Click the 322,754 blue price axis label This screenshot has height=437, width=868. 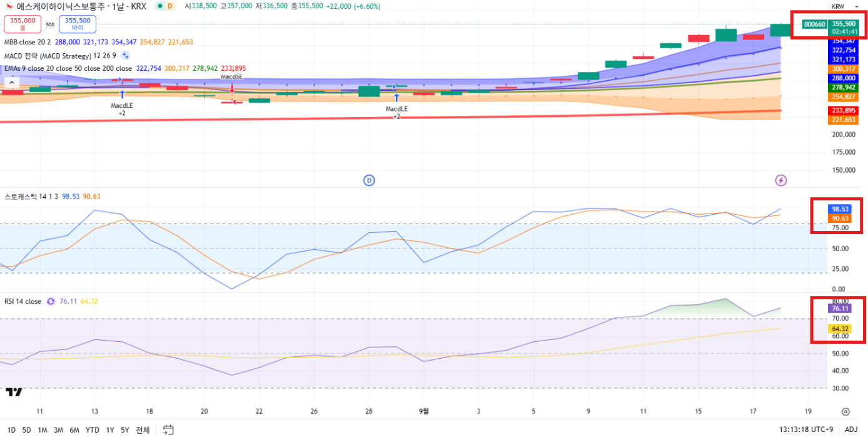pyautogui.click(x=844, y=50)
